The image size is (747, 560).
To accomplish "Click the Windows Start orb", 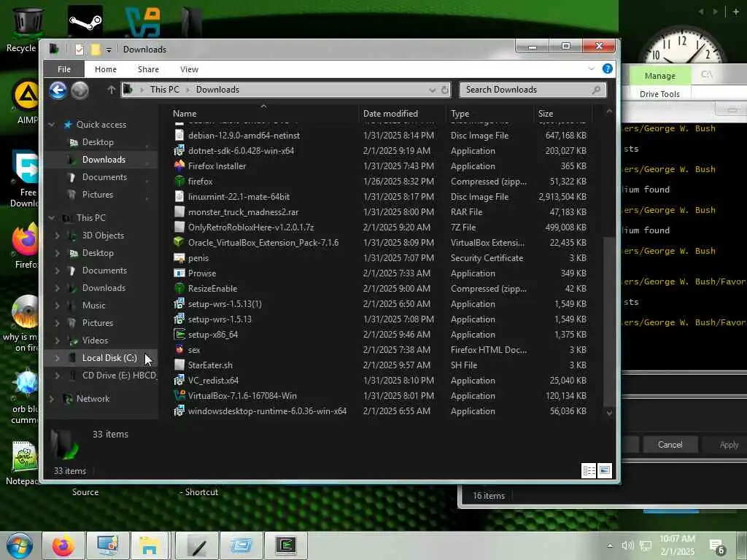I will [x=20, y=546].
